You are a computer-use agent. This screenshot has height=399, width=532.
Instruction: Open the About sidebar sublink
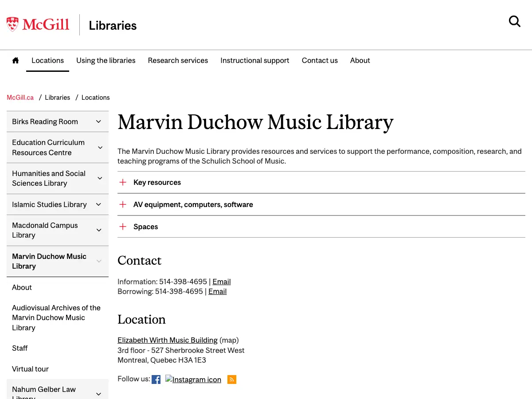[22, 287]
